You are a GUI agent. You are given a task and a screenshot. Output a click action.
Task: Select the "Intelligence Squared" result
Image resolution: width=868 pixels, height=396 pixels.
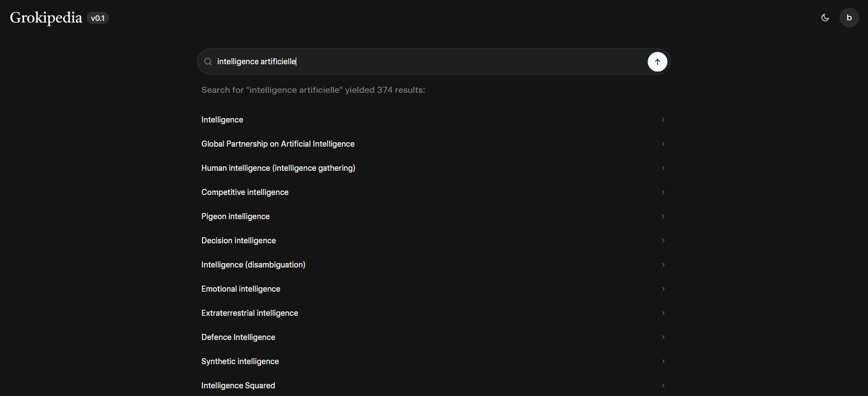(238, 386)
